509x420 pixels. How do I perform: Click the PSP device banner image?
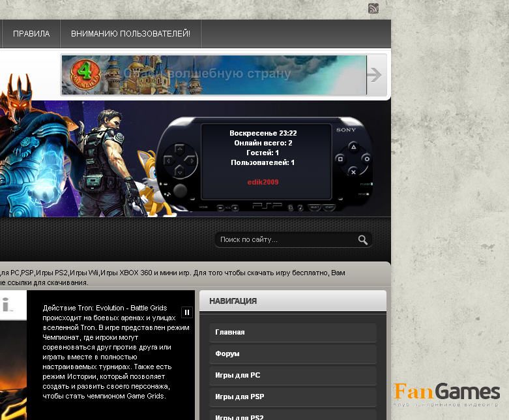pyautogui.click(x=265, y=164)
